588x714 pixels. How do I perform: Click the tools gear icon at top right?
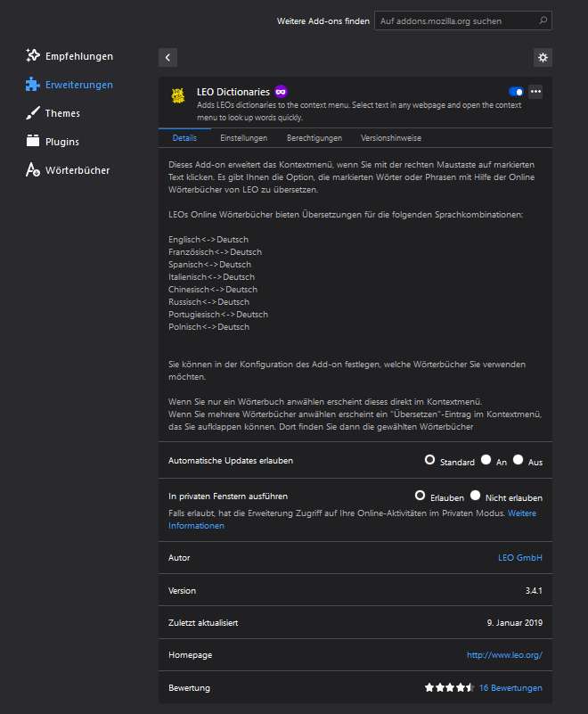point(543,57)
